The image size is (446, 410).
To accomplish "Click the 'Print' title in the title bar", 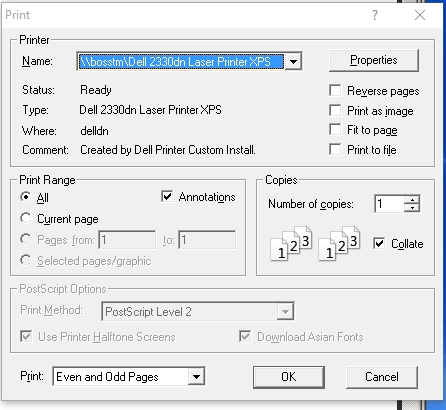I will coord(18,15).
